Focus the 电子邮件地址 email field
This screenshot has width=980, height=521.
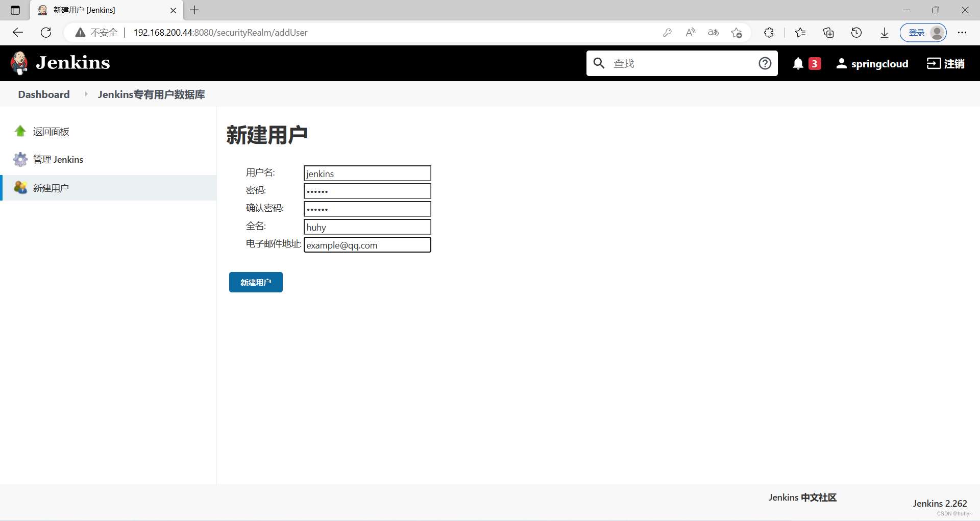[367, 245]
